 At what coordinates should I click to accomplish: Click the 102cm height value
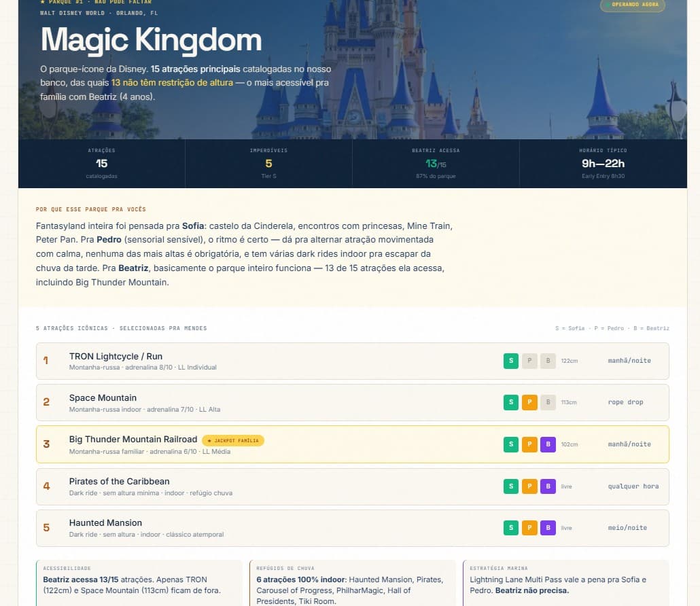570,444
